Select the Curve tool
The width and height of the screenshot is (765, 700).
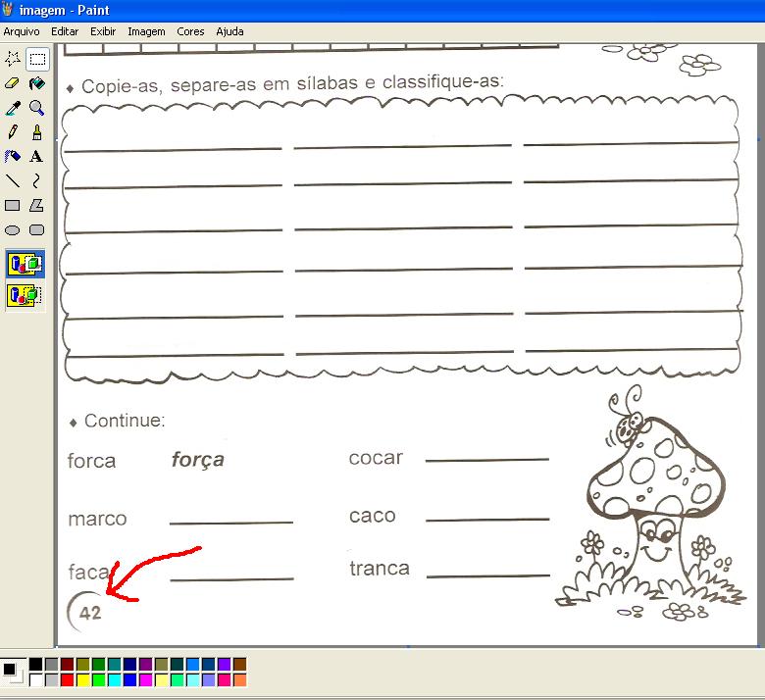tap(37, 181)
